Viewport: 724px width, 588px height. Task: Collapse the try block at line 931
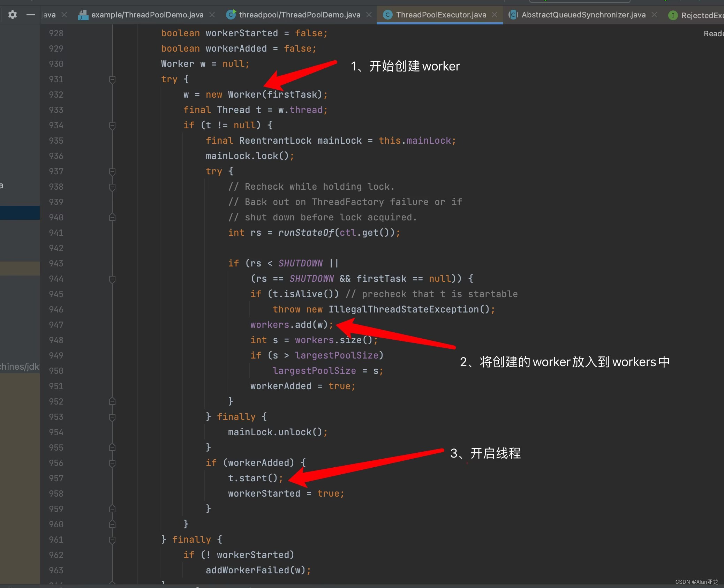[x=112, y=80]
